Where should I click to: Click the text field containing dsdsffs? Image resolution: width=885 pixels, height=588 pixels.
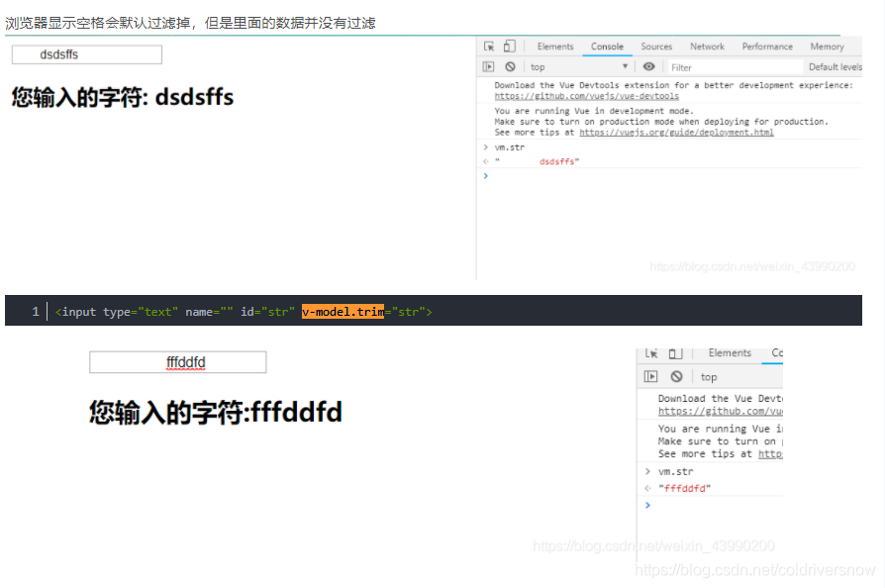[x=86, y=54]
